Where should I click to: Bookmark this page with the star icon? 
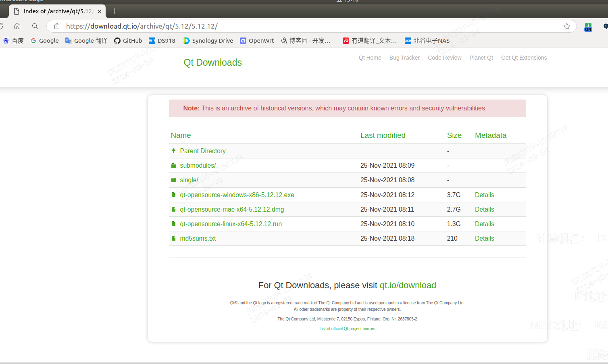(x=567, y=26)
